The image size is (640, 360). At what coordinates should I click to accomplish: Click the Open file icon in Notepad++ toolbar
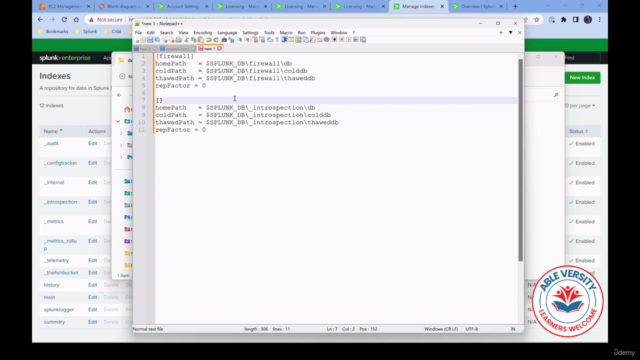(143, 40)
